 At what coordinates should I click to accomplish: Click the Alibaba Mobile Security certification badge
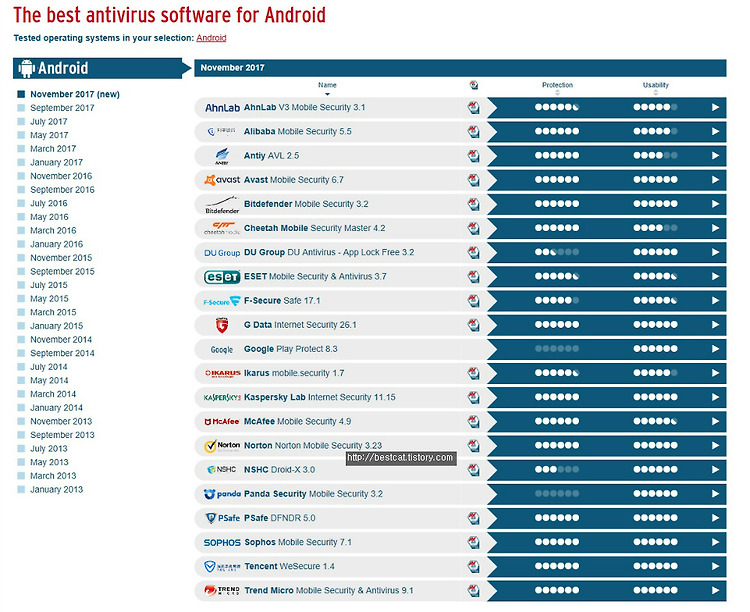[474, 131]
